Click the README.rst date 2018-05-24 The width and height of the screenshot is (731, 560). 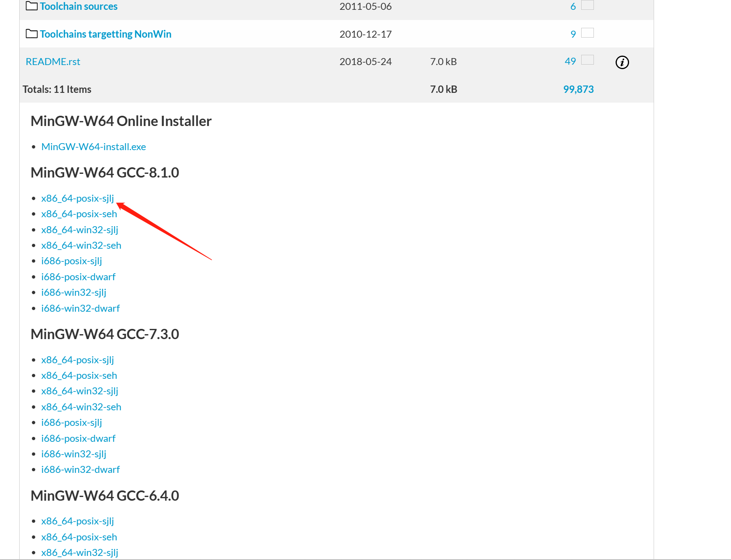[365, 61]
